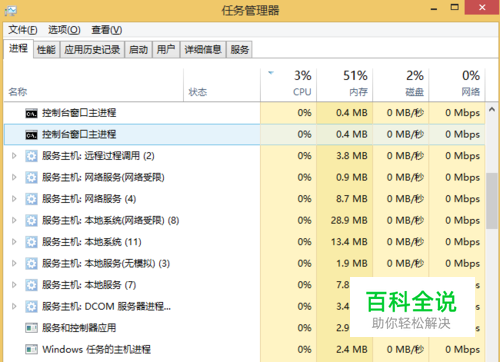Click the vertical scrollbar thumb
Screen dimensions: 500x362
pyautogui.click(x=492, y=201)
